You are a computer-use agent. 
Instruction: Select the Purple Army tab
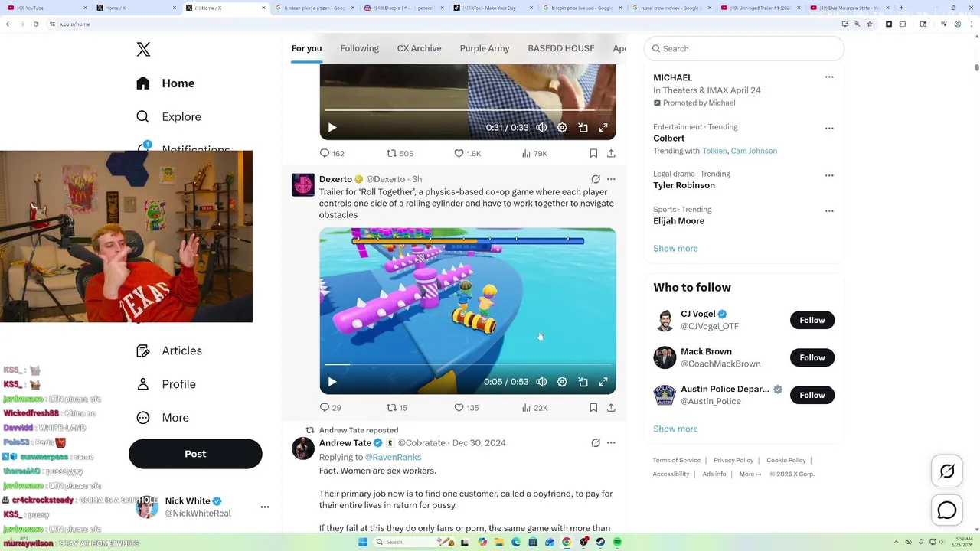(485, 48)
